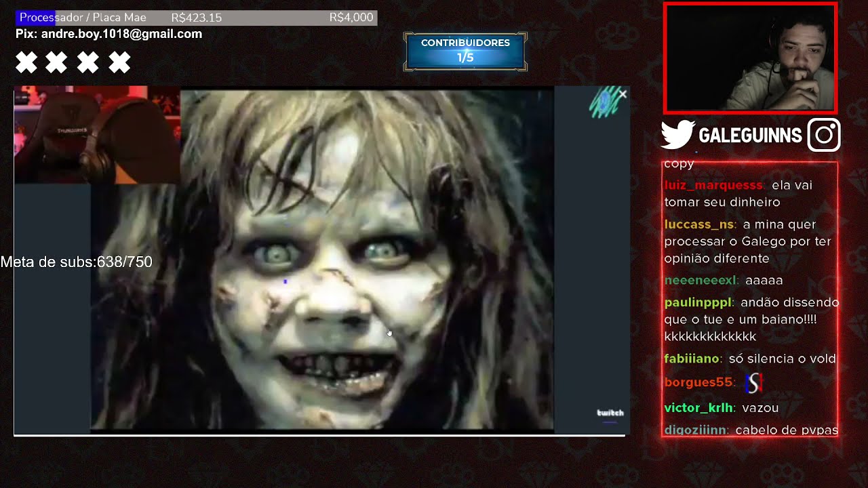Select the streamer webcam thumbnail
This screenshot has height=488, width=868.
pyautogui.click(x=750, y=58)
